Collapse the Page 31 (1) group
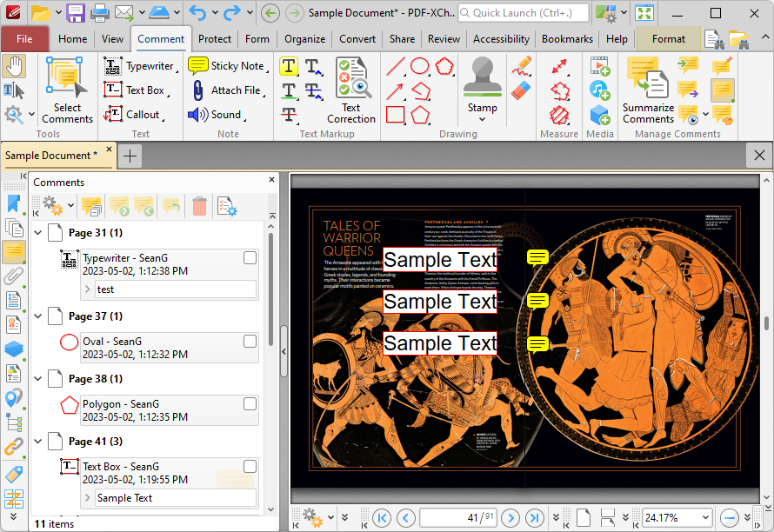This screenshot has height=532, width=774. pyautogui.click(x=38, y=232)
